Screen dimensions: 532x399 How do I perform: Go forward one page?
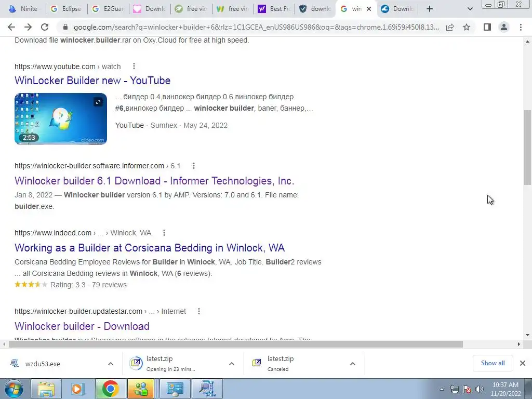[28, 27]
